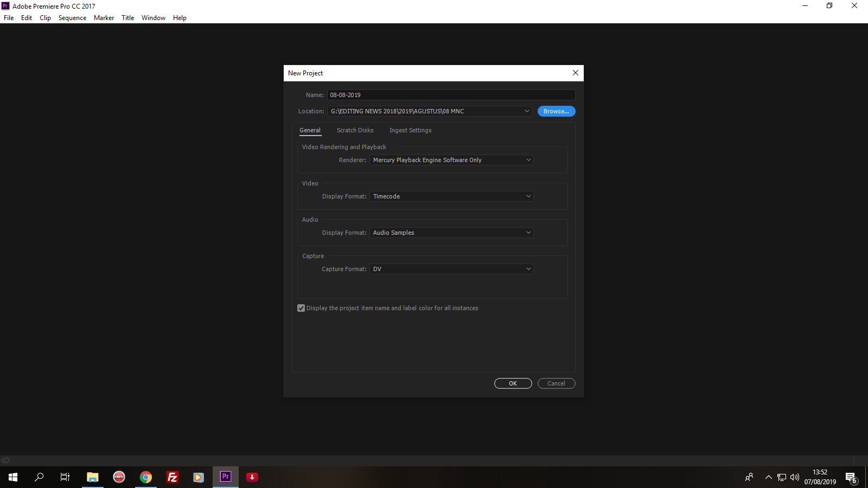The image size is (868, 488).
Task: Click the Browse button for location
Action: point(556,111)
